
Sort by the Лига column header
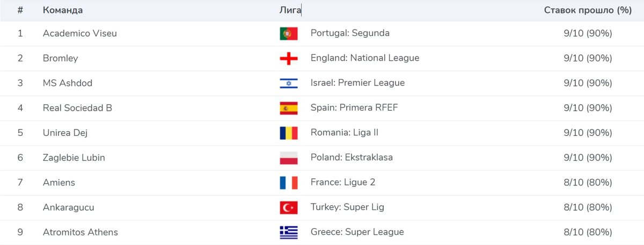[x=290, y=10]
